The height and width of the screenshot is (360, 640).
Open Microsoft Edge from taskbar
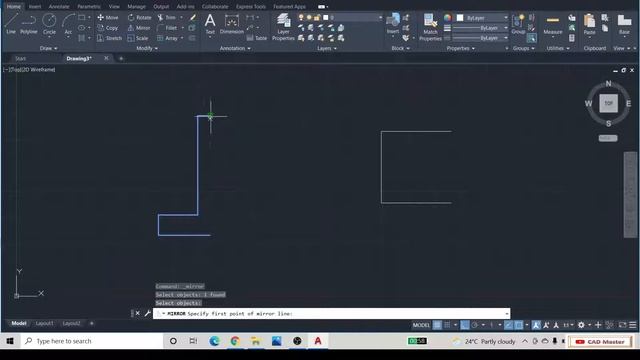214,341
